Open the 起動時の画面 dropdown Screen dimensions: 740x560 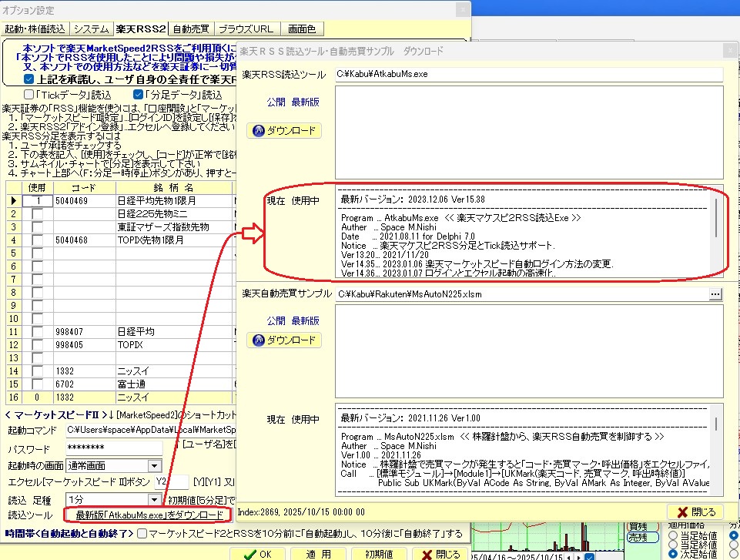[x=154, y=465]
